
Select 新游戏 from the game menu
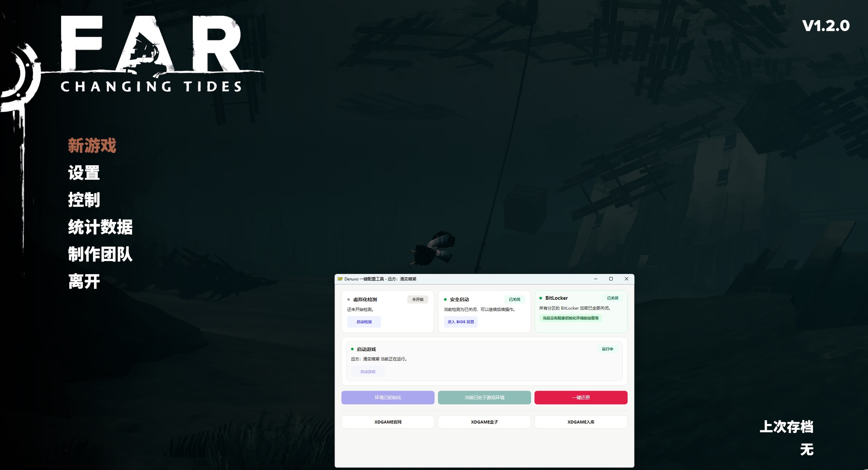[x=92, y=146]
